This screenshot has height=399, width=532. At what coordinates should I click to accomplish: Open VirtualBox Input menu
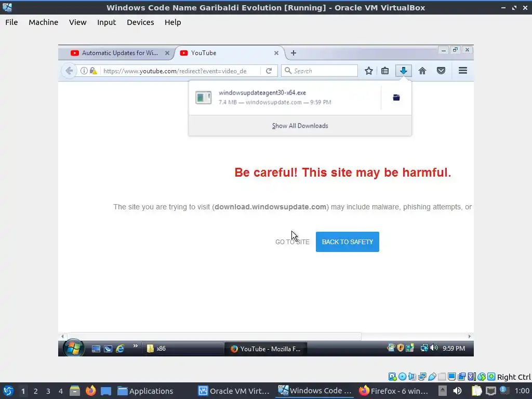[107, 22]
